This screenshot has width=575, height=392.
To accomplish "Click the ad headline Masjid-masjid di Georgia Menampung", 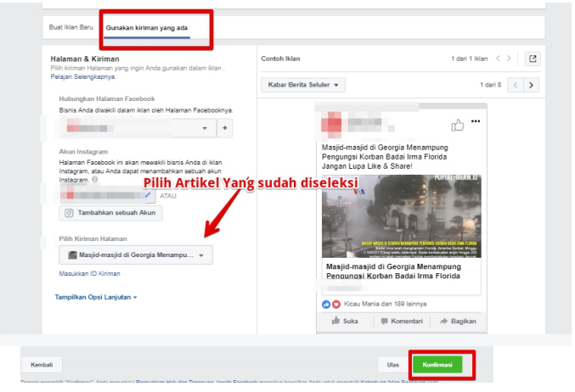I will point(393,271).
